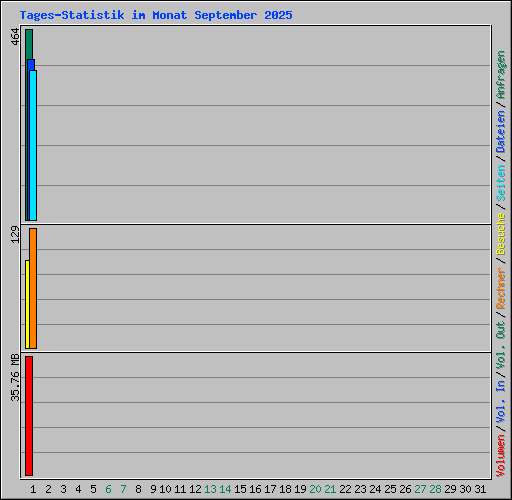Image resolution: width=512 pixels, height=500 pixels.
Task: Click the red Volumen bar for day 1
Action: tap(29, 416)
